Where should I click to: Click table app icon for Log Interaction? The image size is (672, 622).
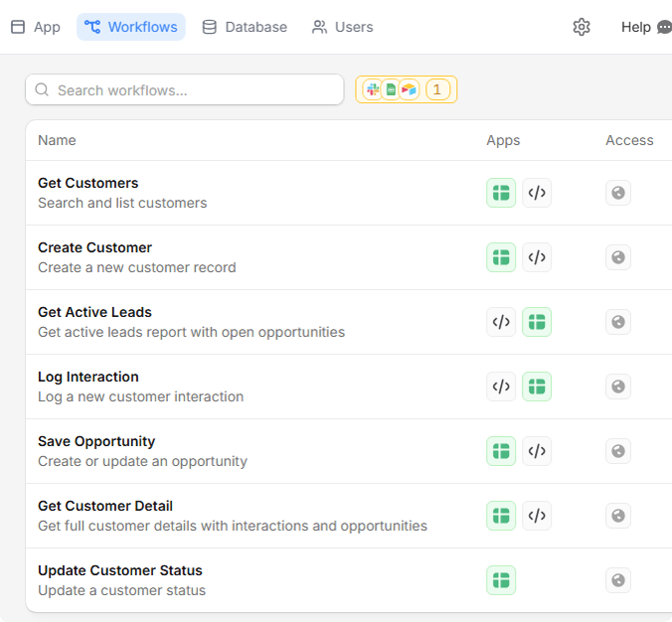pyautogui.click(x=537, y=387)
